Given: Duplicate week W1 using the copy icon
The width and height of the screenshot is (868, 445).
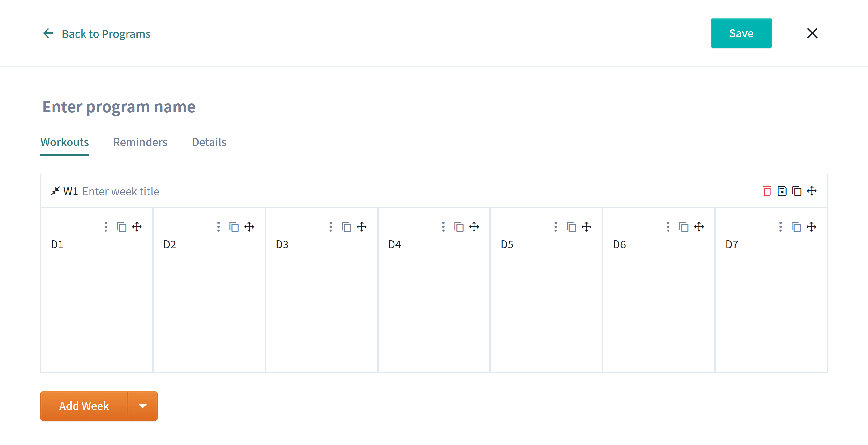Looking at the screenshot, I should 797,191.
